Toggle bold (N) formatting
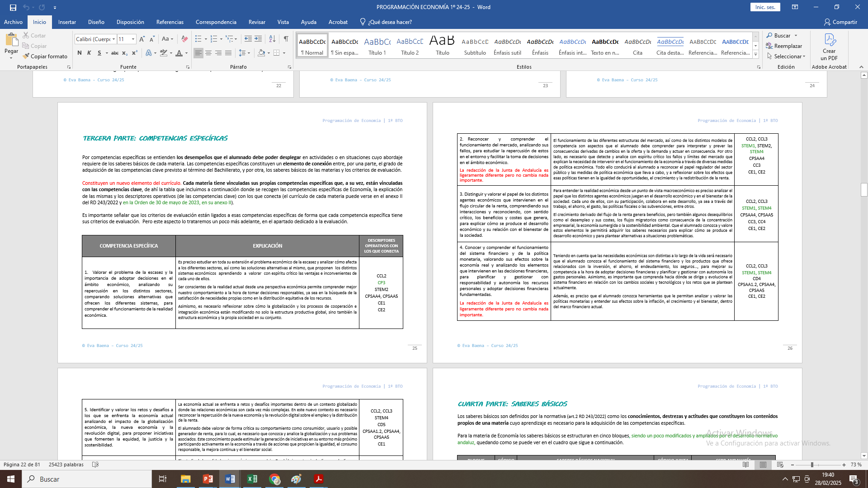Image resolution: width=868 pixels, height=488 pixels. [80, 53]
